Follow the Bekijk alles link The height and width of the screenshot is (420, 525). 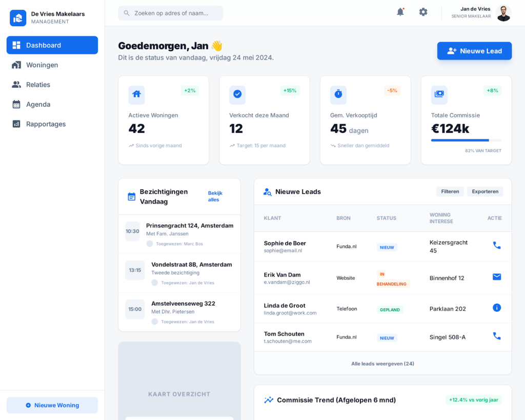tap(215, 196)
